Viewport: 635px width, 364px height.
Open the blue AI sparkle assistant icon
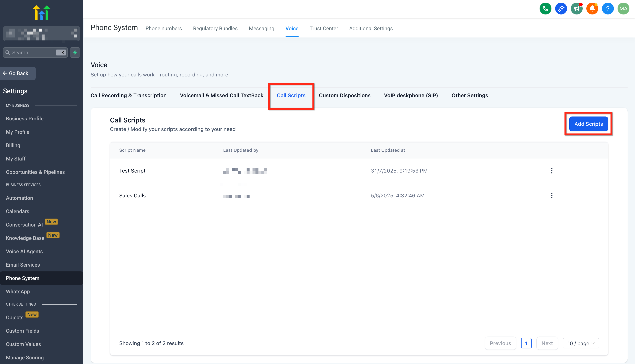tap(561, 9)
